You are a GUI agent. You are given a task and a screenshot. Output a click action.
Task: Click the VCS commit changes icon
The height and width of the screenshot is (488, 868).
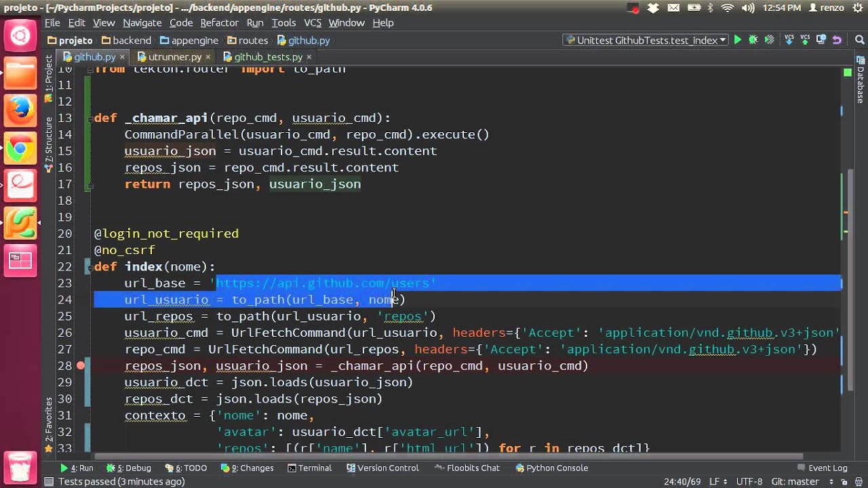coord(805,41)
